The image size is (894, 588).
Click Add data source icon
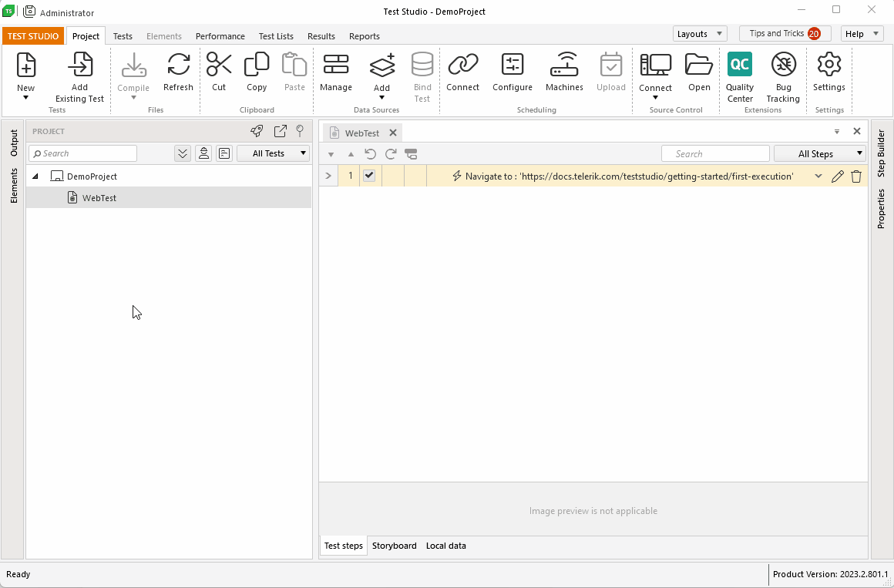coord(382,66)
